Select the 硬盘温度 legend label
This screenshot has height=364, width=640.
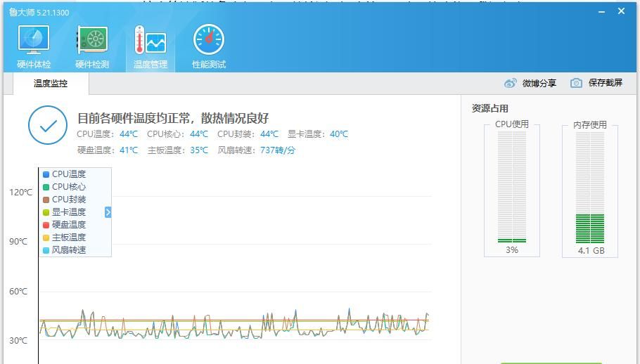tap(69, 225)
